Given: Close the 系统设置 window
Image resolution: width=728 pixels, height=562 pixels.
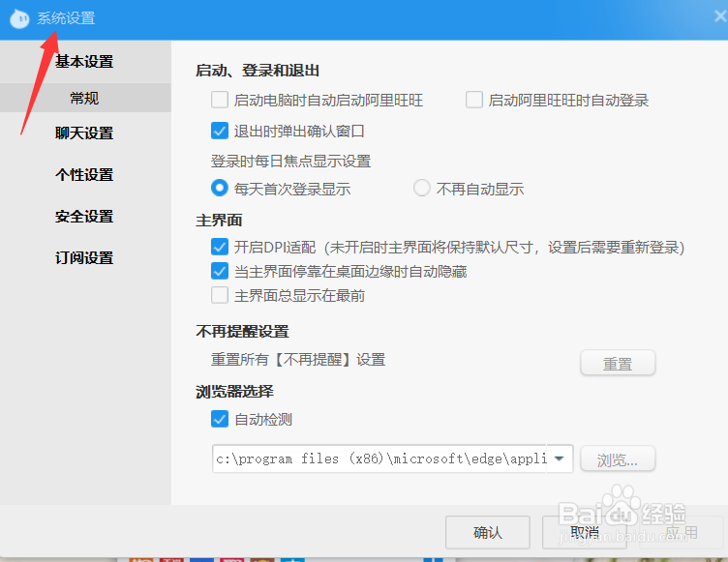Looking at the screenshot, I should pyautogui.click(x=720, y=16).
